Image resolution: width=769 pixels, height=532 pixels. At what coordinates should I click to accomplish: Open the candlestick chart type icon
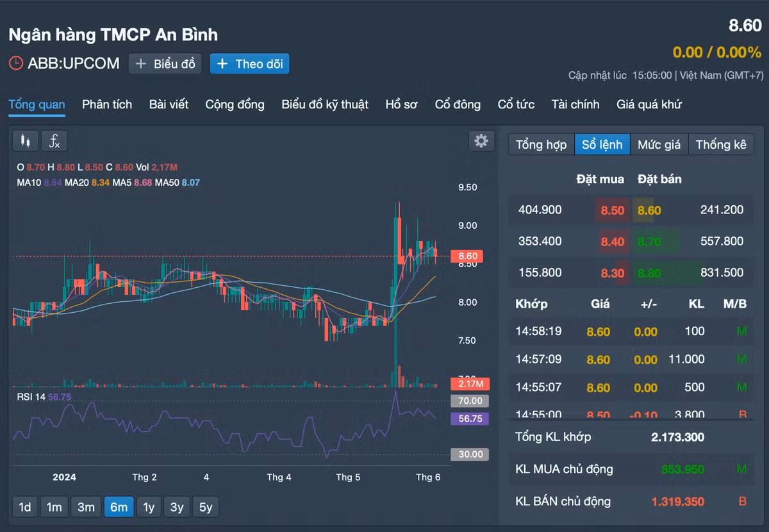tap(26, 140)
